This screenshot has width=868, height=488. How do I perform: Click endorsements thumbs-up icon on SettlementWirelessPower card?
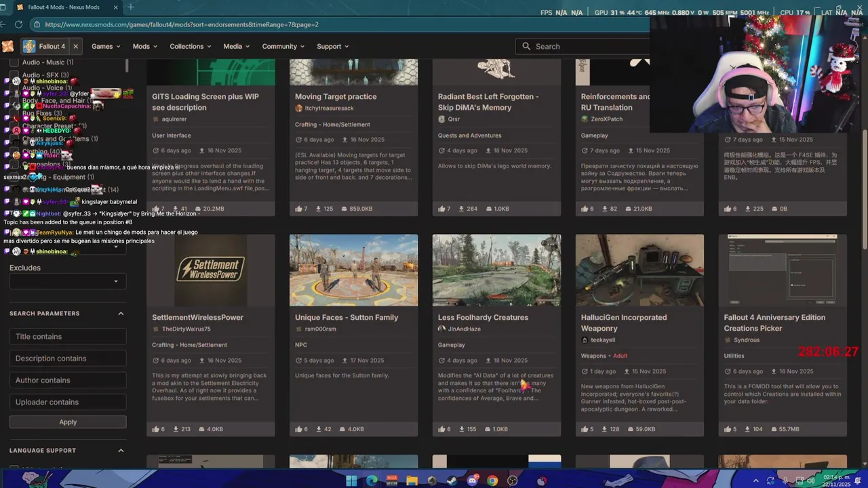pyautogui.click(x=156, y=429)
